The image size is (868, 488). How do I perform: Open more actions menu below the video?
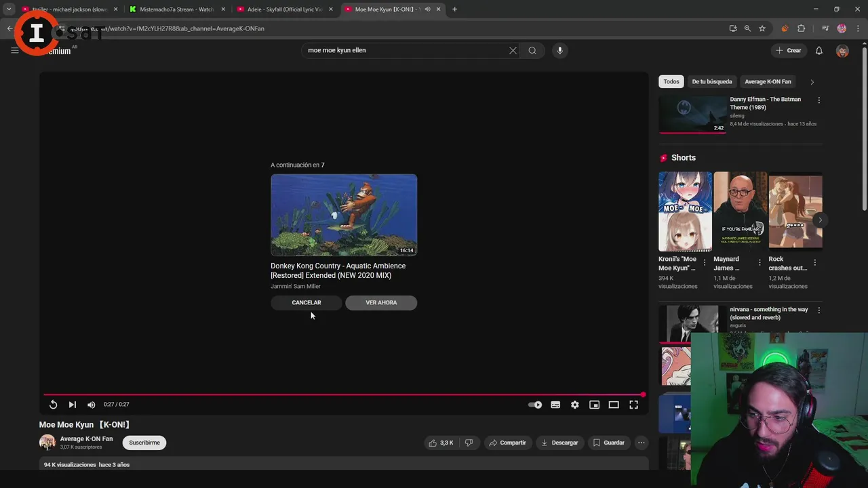[641, 443]
